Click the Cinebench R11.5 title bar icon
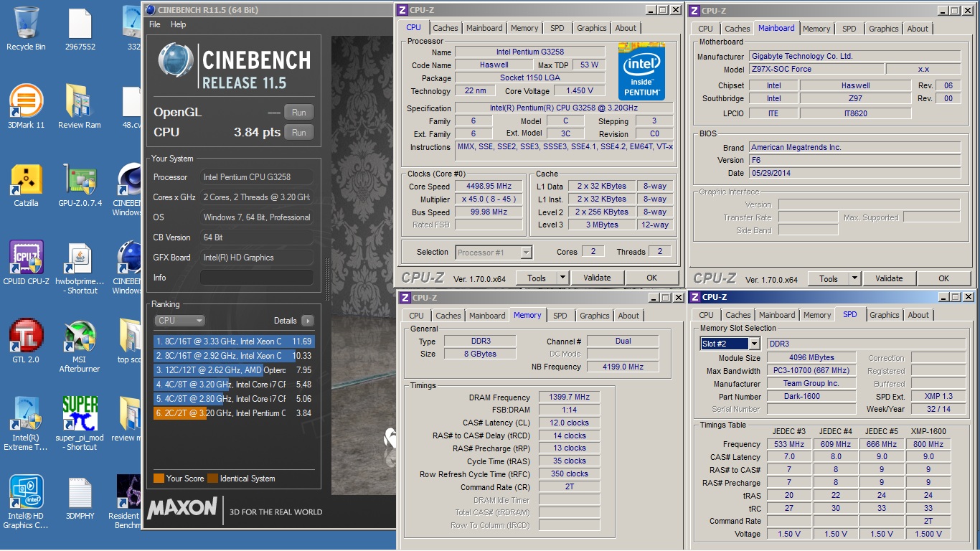980x551 pixels. point(151,10)
